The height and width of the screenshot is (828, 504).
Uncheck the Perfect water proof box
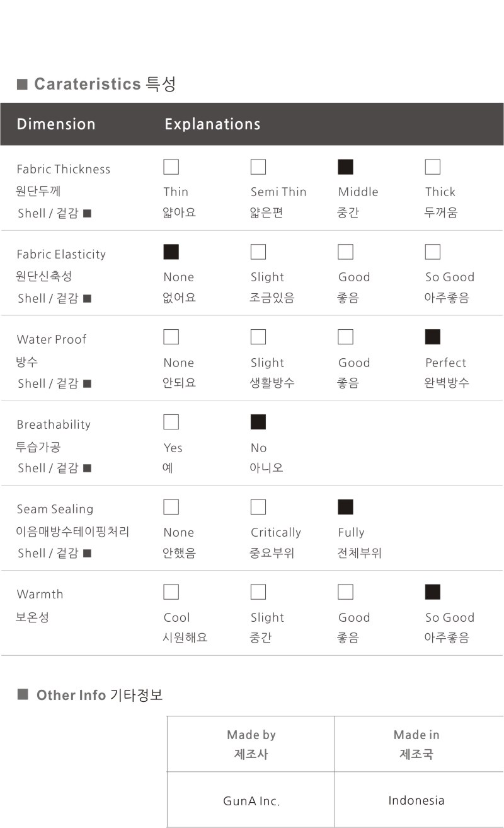pos(433,337)
